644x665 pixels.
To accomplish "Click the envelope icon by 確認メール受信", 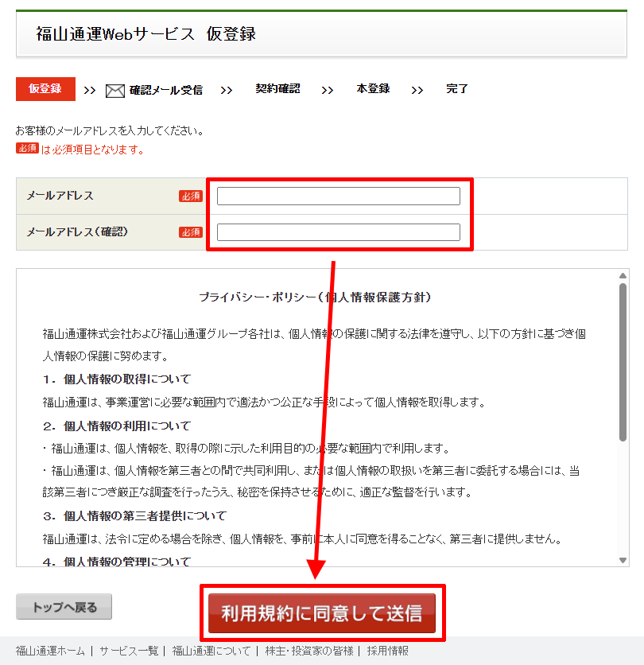I will coord(115,91).
